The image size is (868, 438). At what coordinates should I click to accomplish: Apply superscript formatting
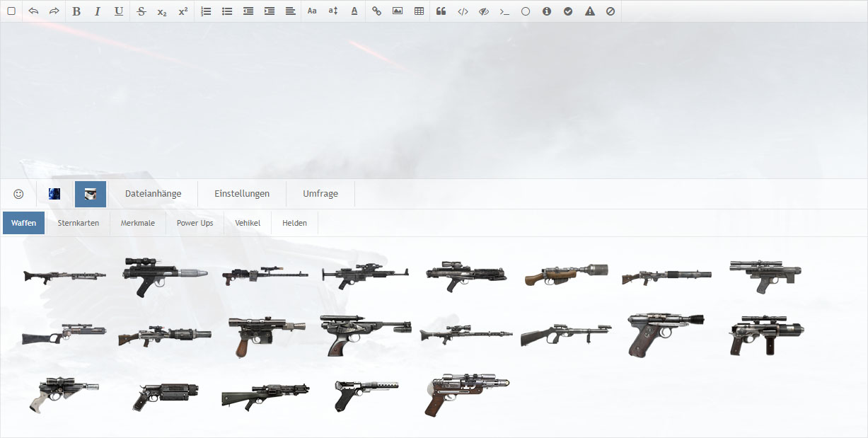[183, 11]
